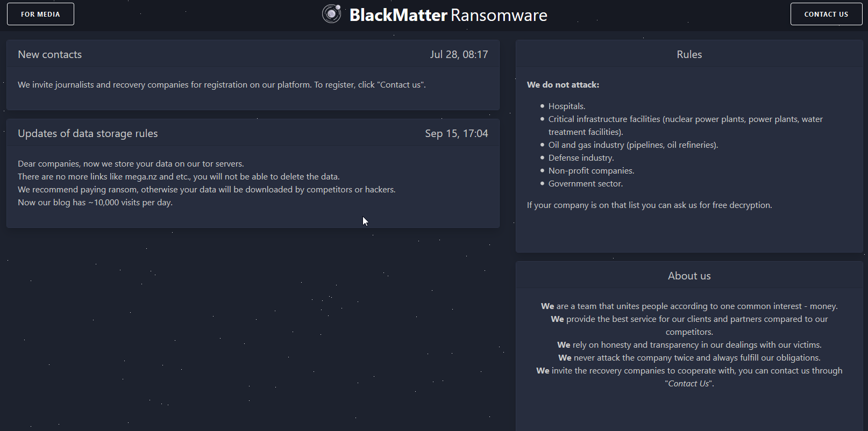Image resolution: width=868 pixels, height=431 pixels.
Task: Select the Non-profit companies list item
Action: tap(591, 171)
